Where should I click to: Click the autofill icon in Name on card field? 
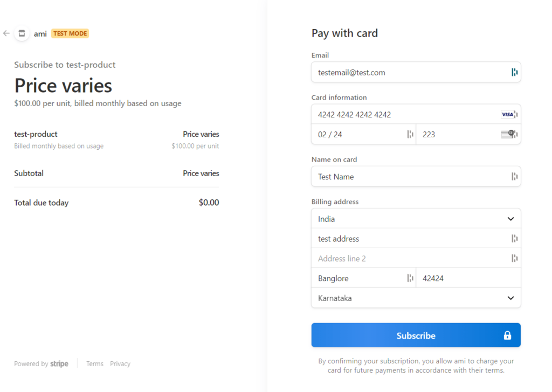tap(514, 177)
